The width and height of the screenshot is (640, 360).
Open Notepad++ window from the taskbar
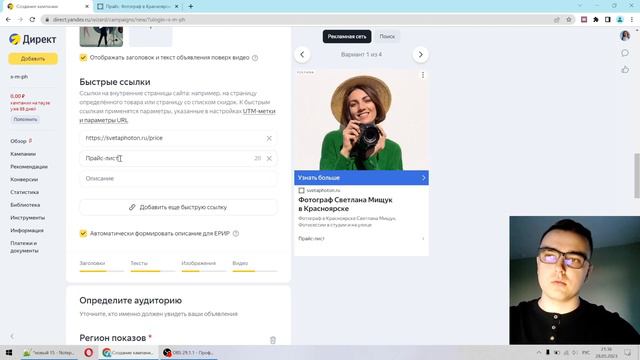coord(48,353)
